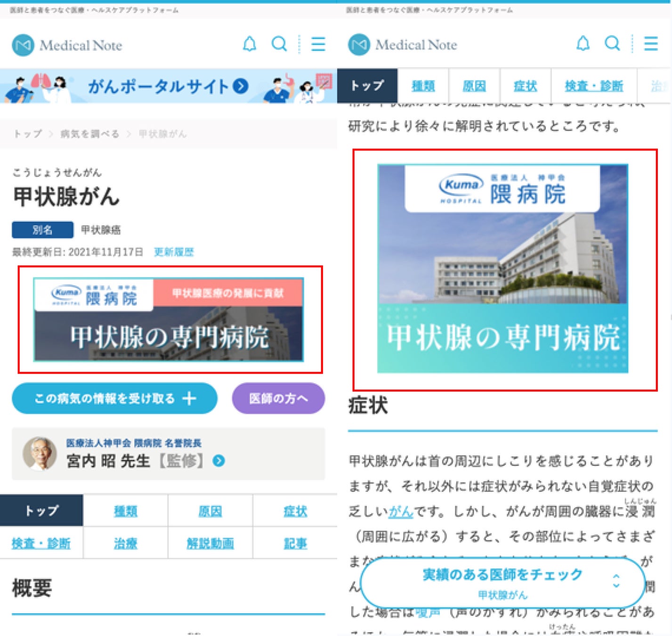Open the がんポータルサイト banner

(x=169, y=86)
